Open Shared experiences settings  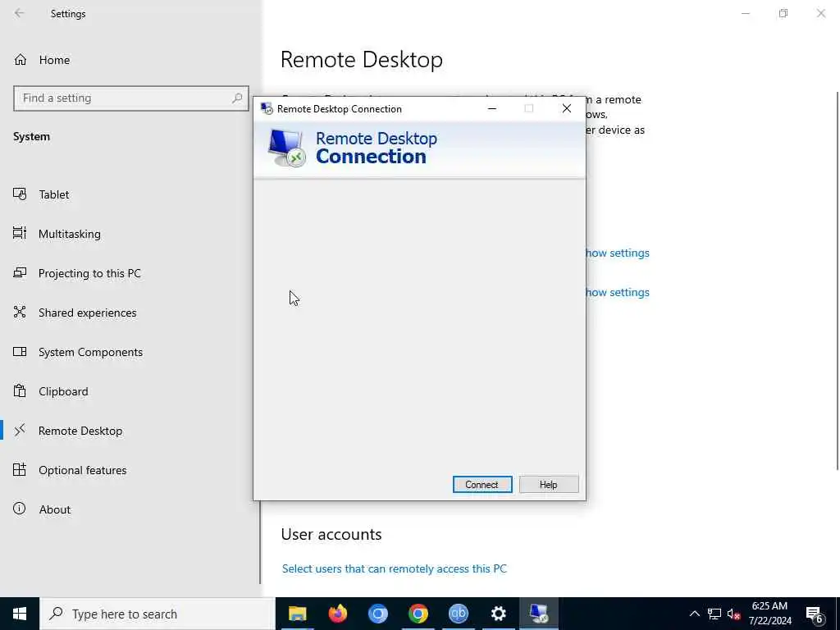tap(87, 313)
